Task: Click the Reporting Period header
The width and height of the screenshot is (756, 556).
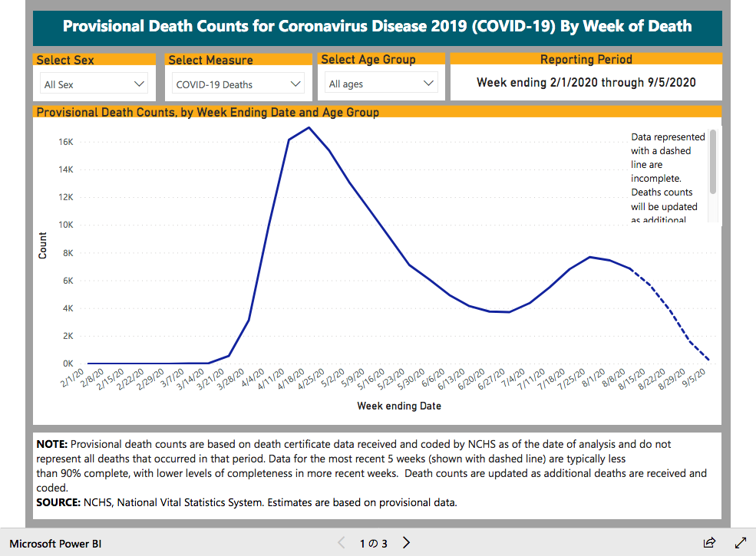Action: tap(586, 59)
